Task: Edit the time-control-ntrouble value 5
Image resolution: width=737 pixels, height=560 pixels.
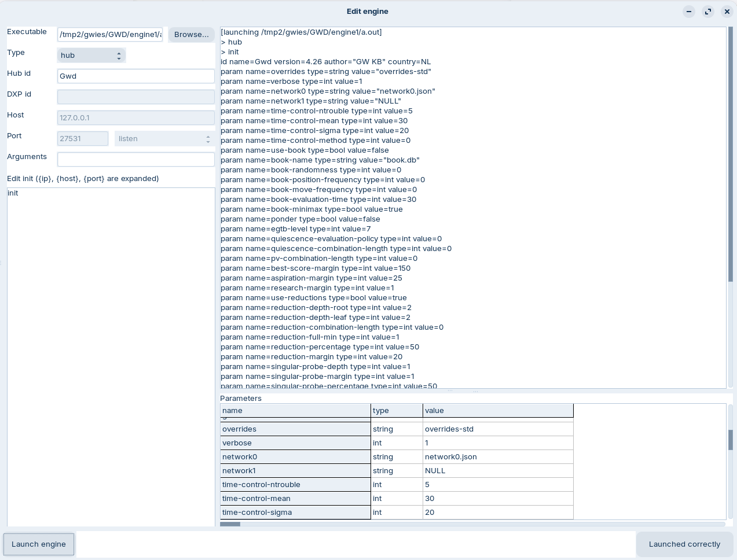Action: tap(498, 485)
